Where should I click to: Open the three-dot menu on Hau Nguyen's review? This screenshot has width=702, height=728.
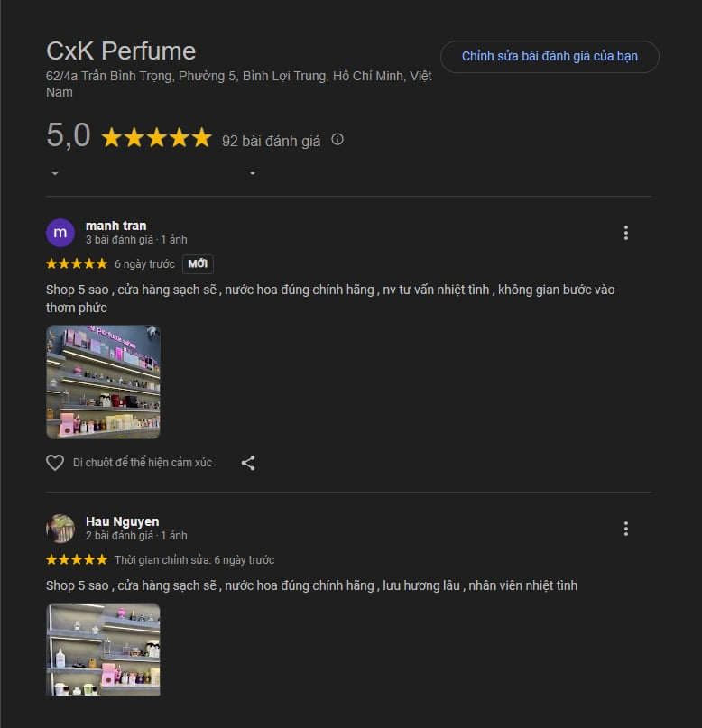click(x=626, y=529)
